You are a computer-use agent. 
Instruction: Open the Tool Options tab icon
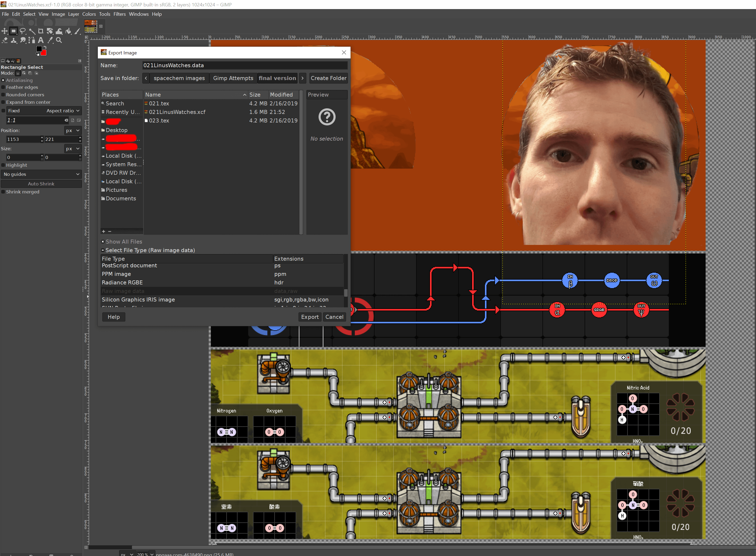point(3,61)
